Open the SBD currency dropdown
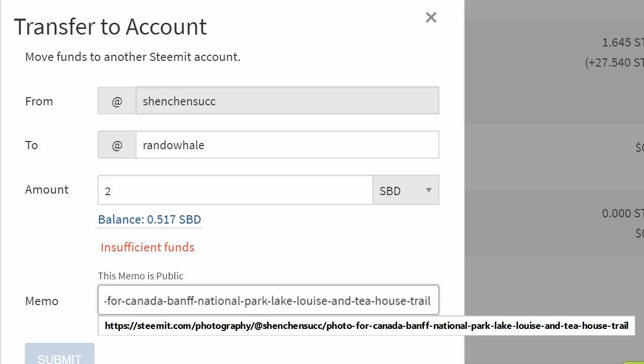This screenshot has height=364, width=644. pos(406,190)
